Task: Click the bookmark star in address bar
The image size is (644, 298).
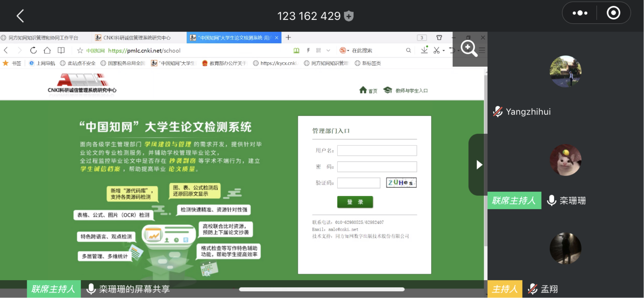Action: point(80,51)
